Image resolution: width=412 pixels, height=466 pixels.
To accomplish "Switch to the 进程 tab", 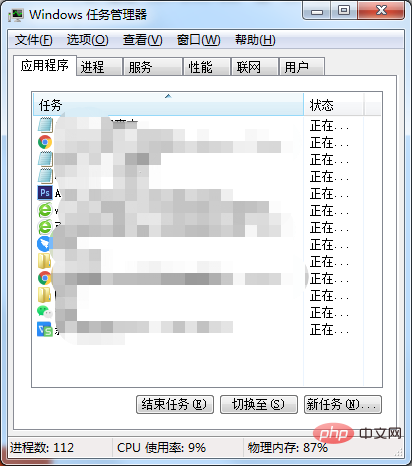I will (99, 67).
